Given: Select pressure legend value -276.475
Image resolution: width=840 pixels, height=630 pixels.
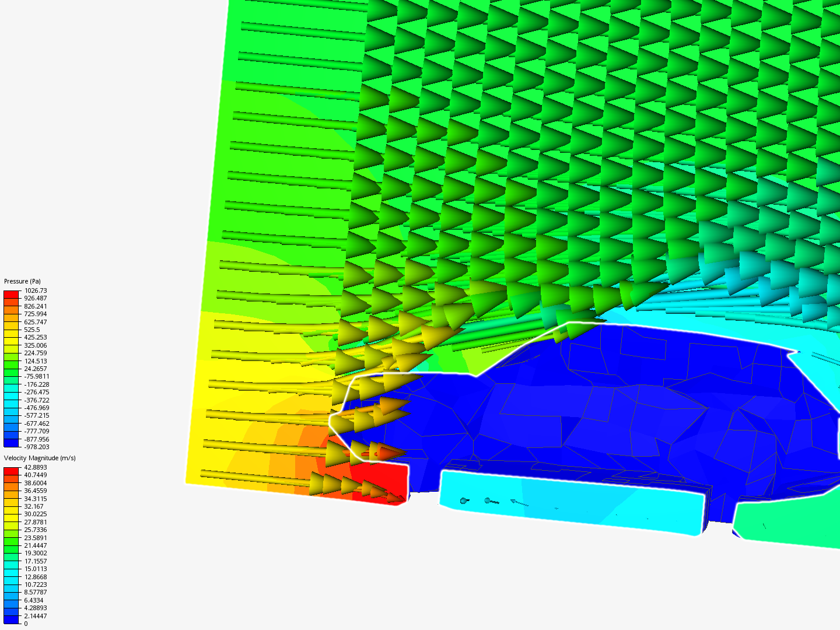Looking at the screenshot, I should pyautogui.click(x=37, y=392).
